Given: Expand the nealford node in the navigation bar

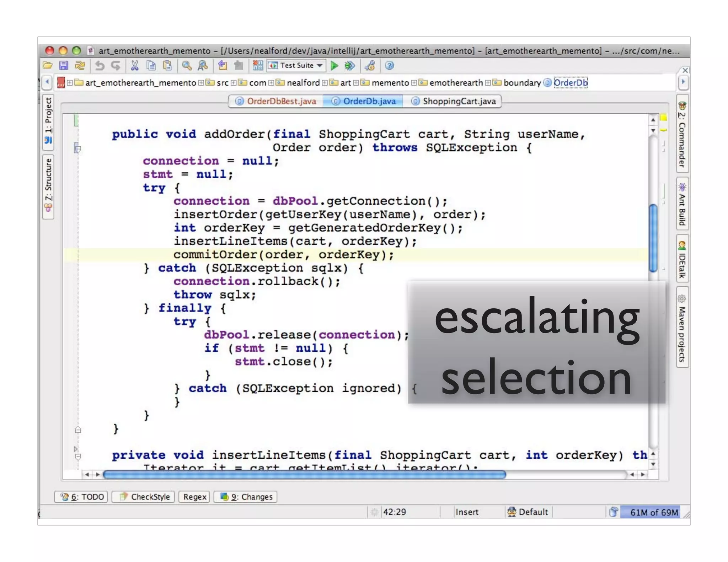Looking at the screenshot, I should [x=271, y=83].
